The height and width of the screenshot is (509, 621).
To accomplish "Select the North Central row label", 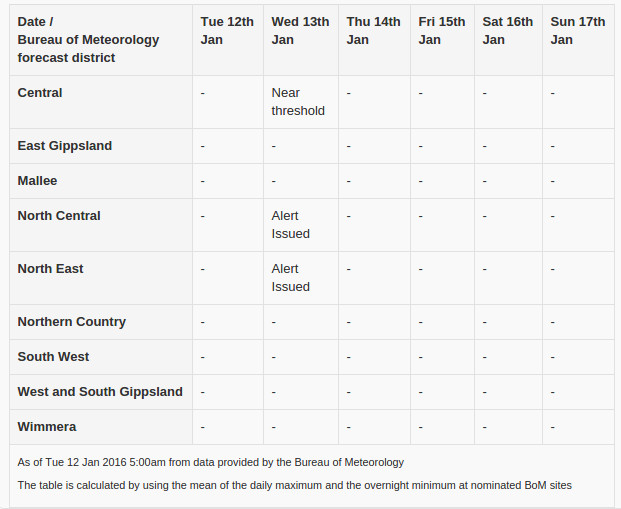I will [59, 215].
